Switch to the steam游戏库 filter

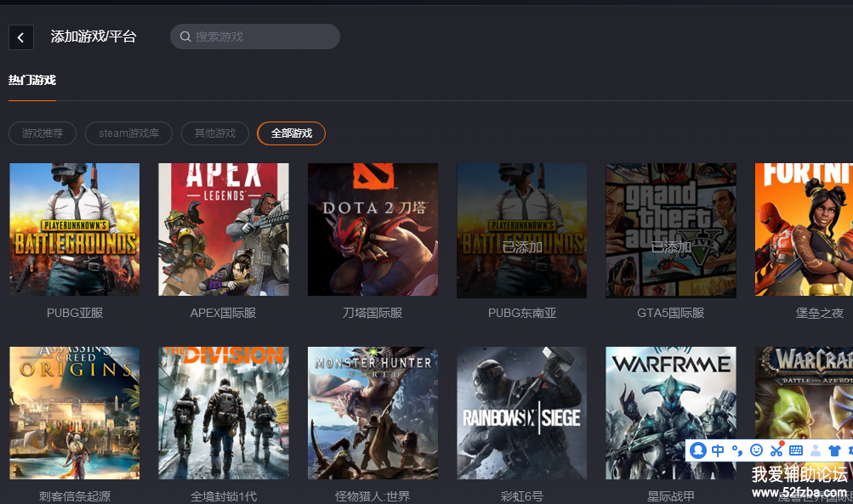click(129, 133)
